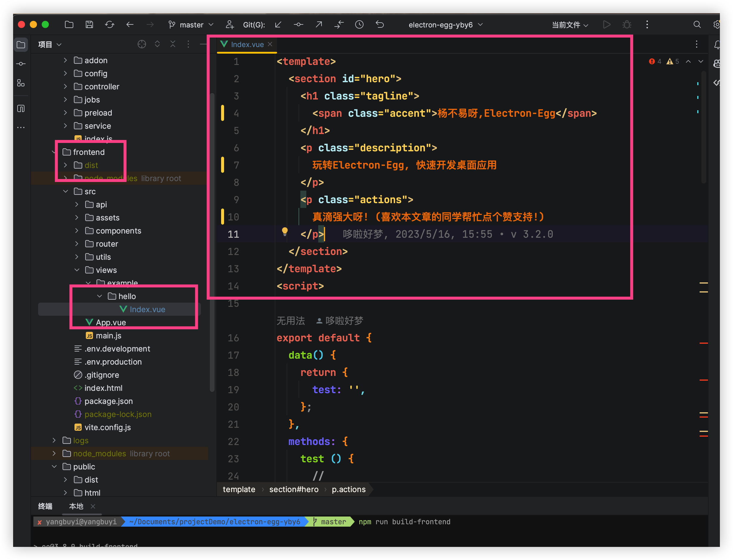Click the yellow intention lightbulb on line 11

click(285, 232)
